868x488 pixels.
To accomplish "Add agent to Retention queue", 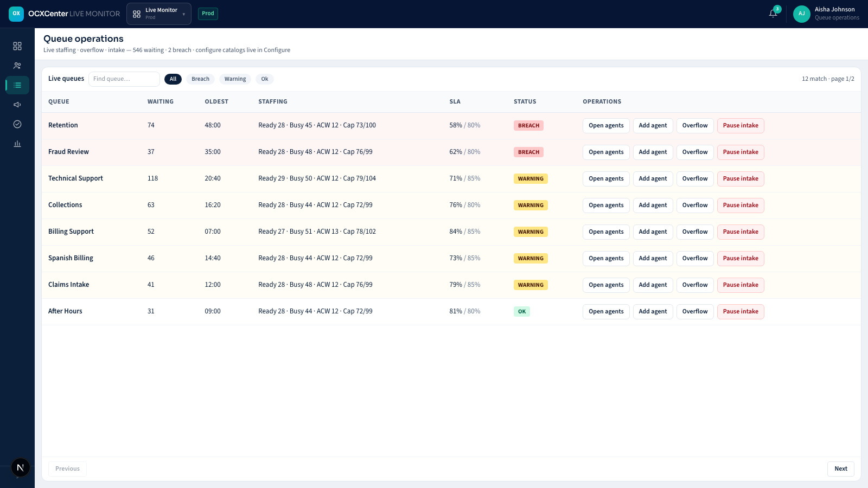I will coord(653,126).
